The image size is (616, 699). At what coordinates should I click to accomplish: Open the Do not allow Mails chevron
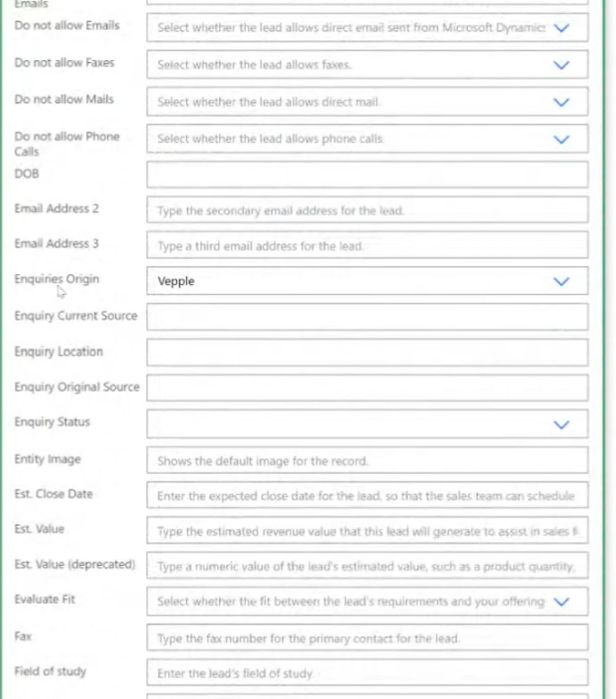[561, 102]
